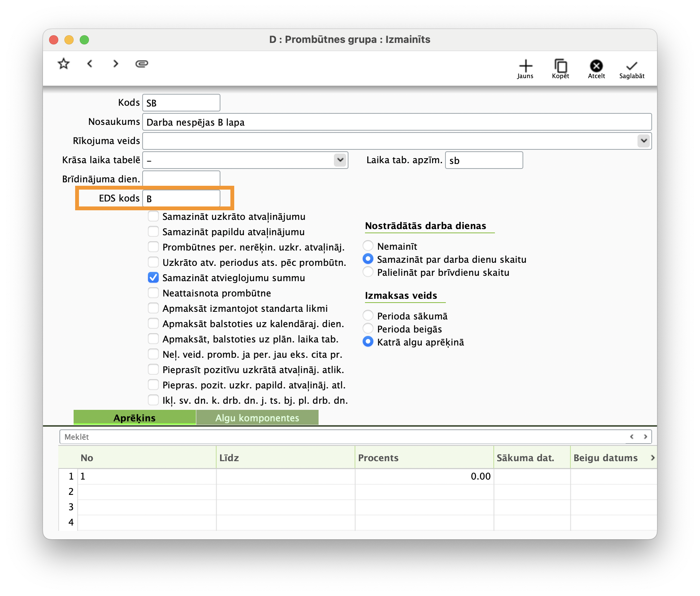
Task: Open the Rīkojuma veids dropdown
Action: click(x=644, y=141)
